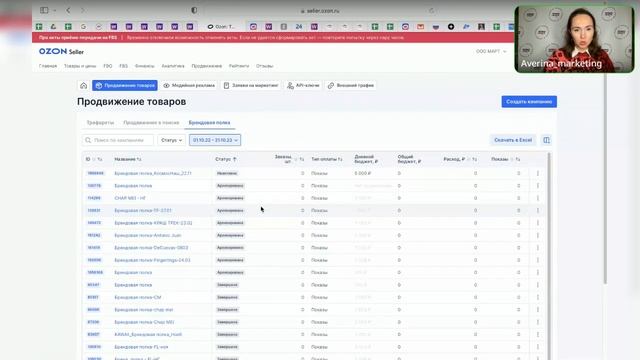Click the Скачать в Excel button
Image resolution: width=640 pixels, height=360 pixels.
point(513,140)
